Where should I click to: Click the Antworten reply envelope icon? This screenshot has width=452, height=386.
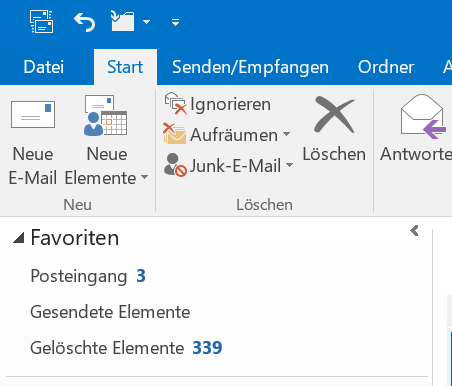click(x=423, y=116)
